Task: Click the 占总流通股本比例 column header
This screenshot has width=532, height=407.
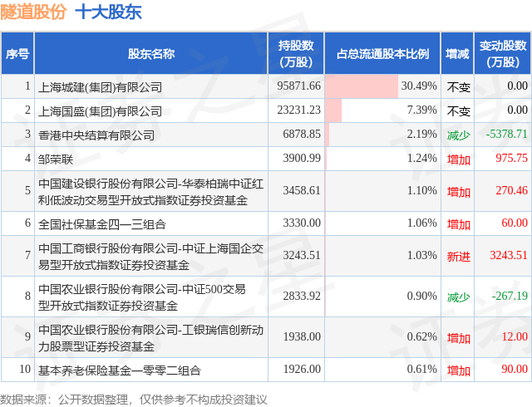Action: [x=382, y=54]
